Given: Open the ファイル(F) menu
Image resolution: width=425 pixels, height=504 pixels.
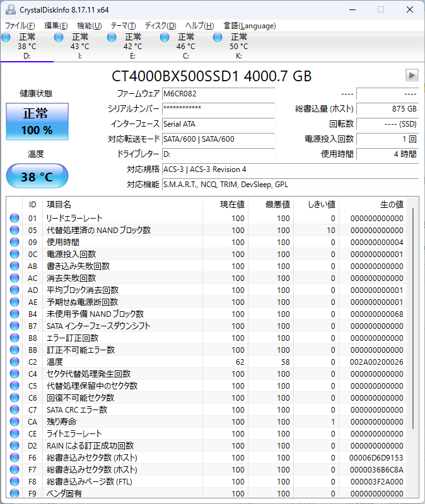Looking at the screenshot, I should tap(20, 26).
